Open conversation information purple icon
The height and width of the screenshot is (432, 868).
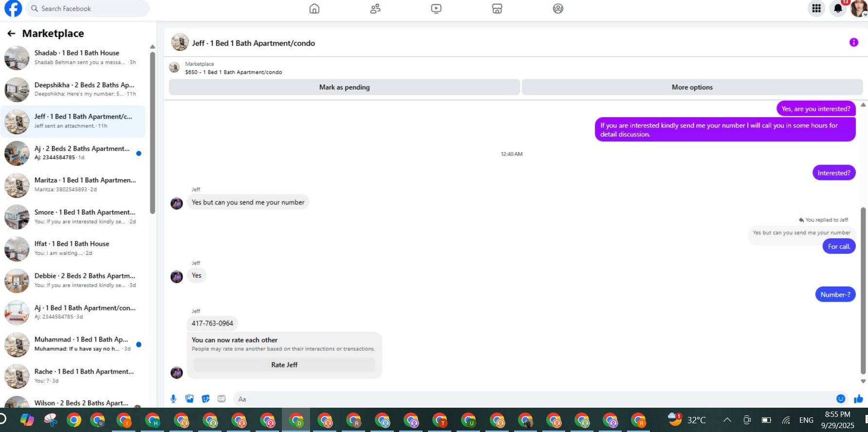click(x=853, y=42)
